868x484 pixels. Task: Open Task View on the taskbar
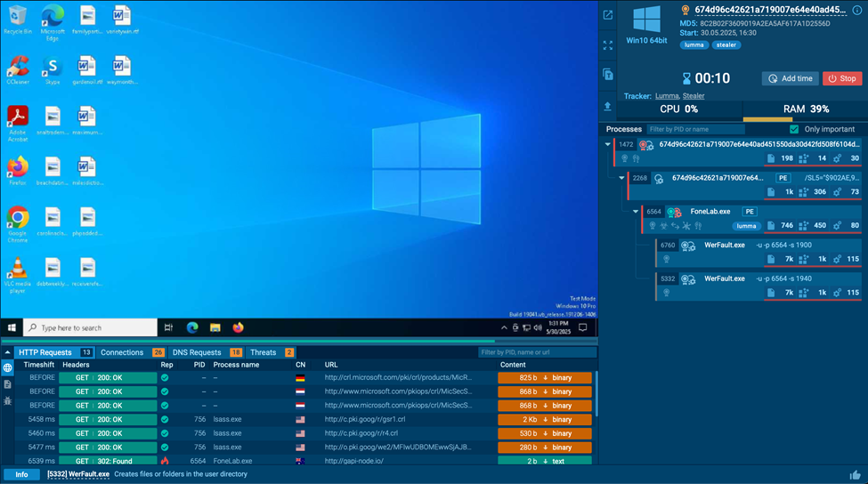coord(168,327)
